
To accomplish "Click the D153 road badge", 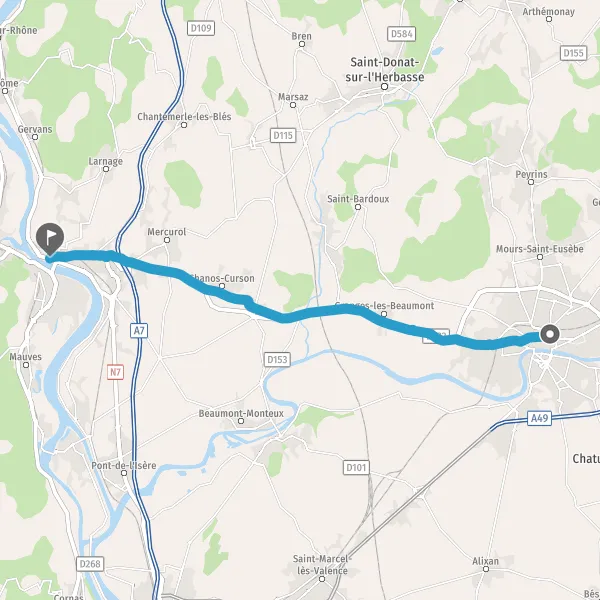I will pos(277,360).
